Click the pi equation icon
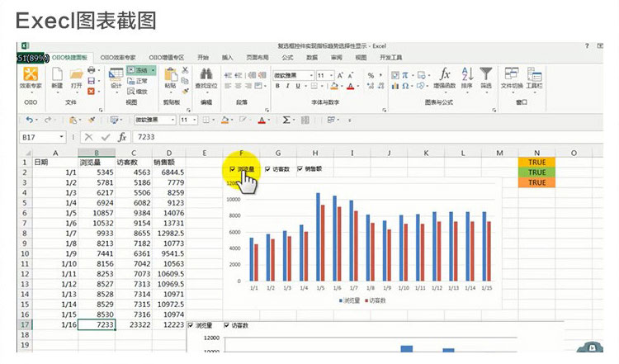 405,75
